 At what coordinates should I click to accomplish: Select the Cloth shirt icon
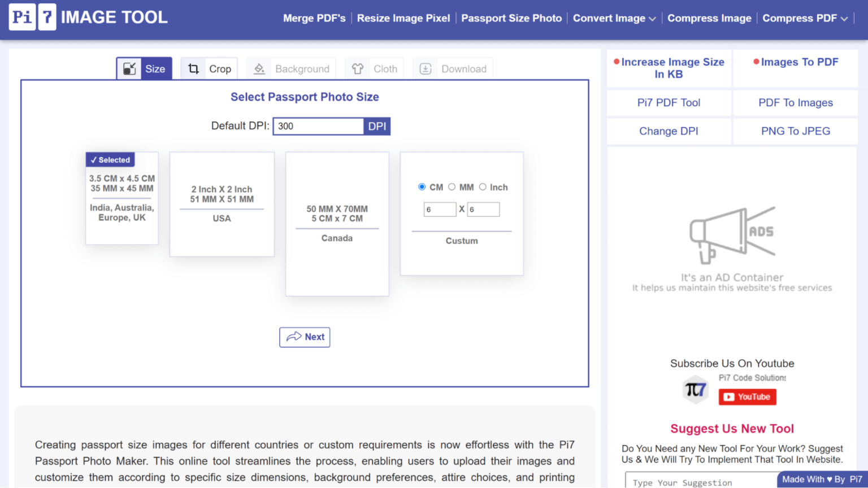pyautogui.click(x=357, y=68)
